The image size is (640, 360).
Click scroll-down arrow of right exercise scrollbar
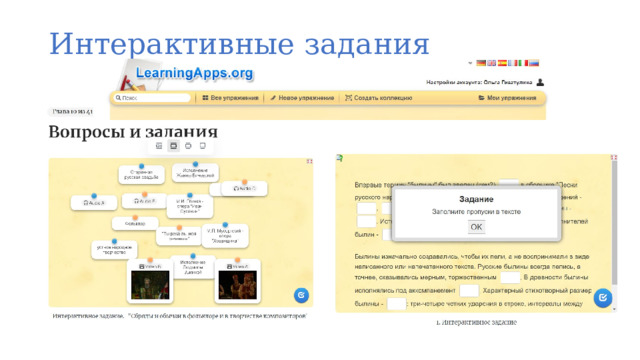614,309
